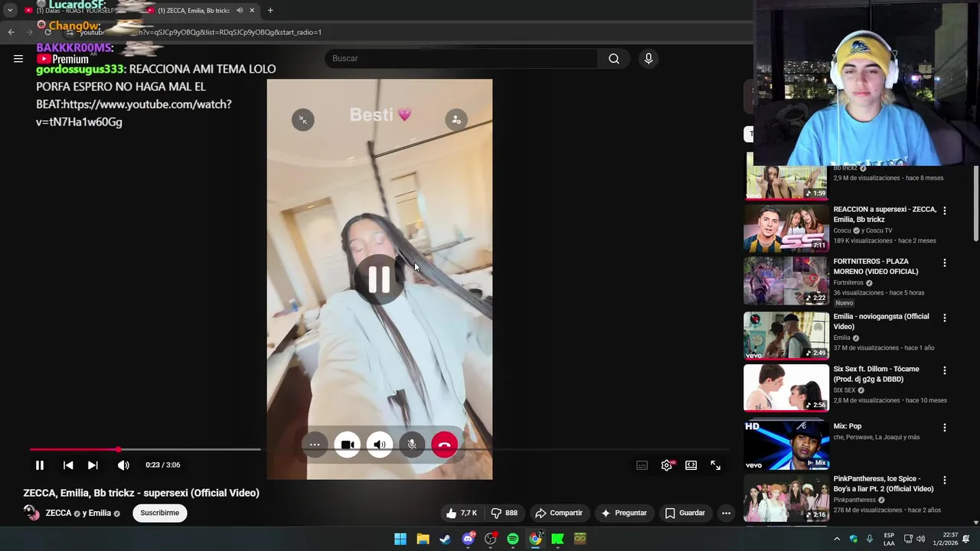Image resolution: width=980 pixels, height=551 pixels.
Task: Like the video with 7,7 K thumbs-up
Action: 462,513
